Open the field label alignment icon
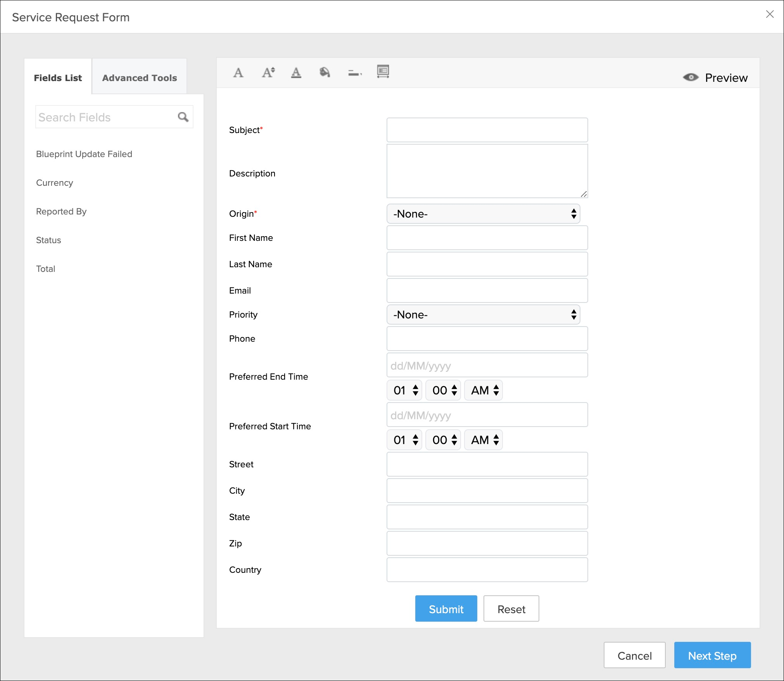The height and width of the screenshot is (681, 784). click(x=354, y=73)
